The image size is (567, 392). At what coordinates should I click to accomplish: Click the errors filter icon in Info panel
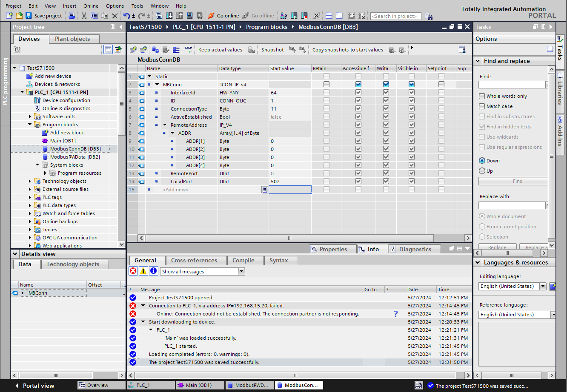point(133,271)
